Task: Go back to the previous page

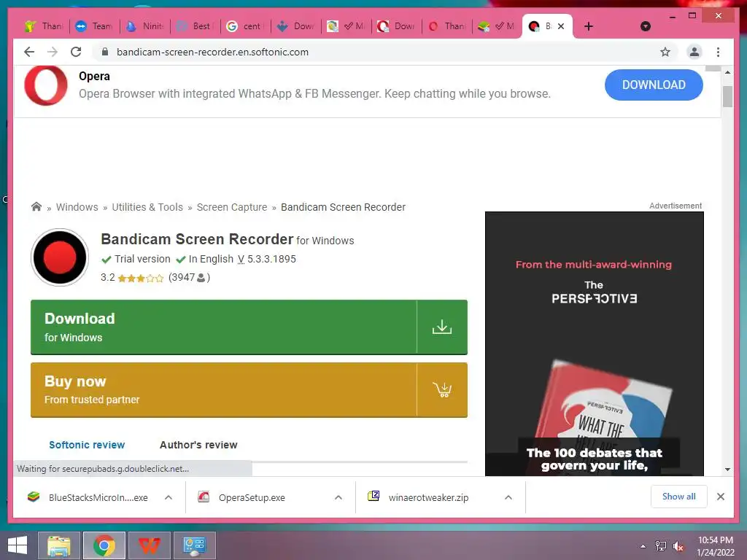Action: click(29, 52)
